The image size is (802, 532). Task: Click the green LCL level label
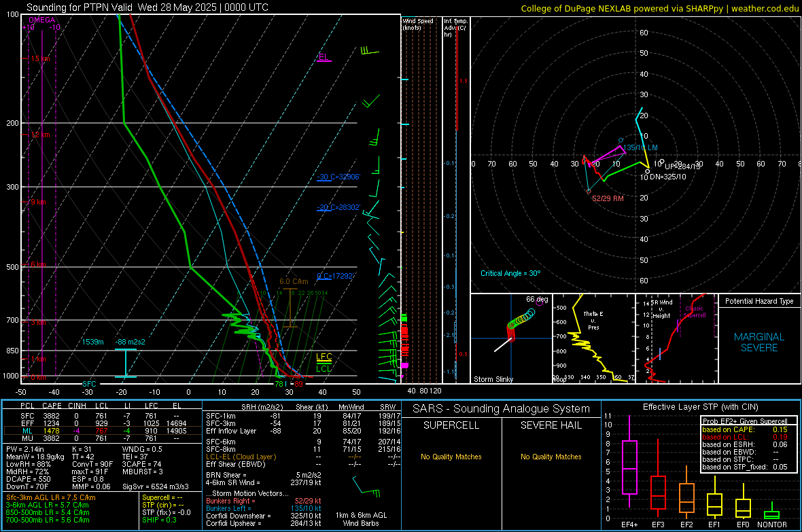point(324,368)
